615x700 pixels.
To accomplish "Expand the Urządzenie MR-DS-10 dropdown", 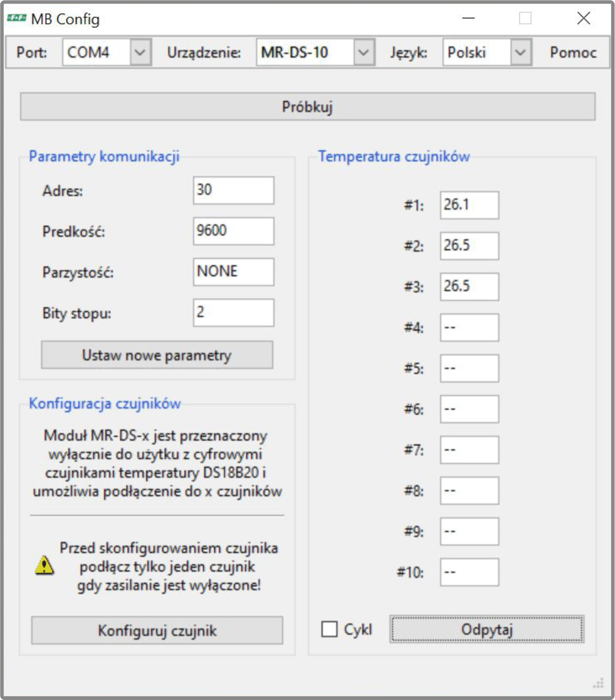I will pyautogui.click(x=364, y=52).
